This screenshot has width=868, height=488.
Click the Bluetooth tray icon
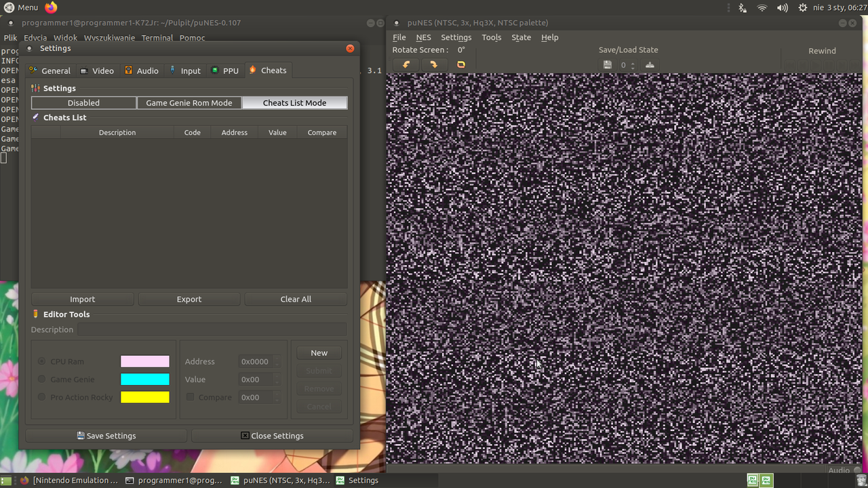pyautogui.click(x=743, y=7)
